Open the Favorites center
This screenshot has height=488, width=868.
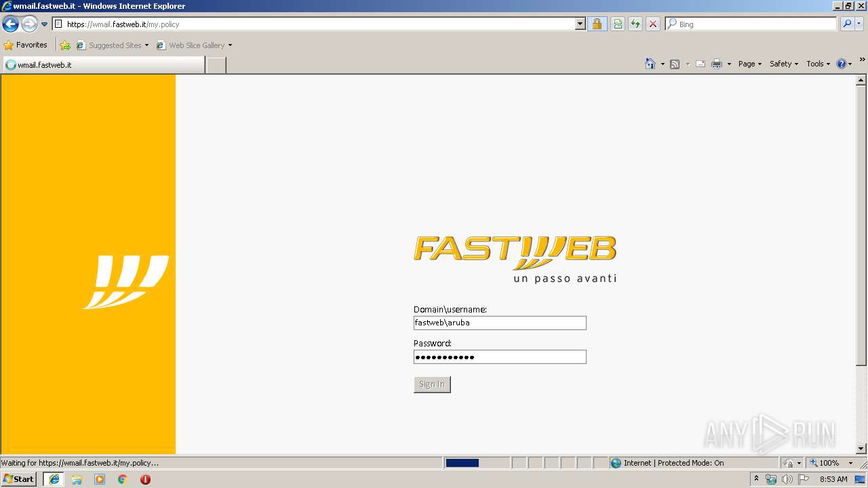[x=26, y=45]
